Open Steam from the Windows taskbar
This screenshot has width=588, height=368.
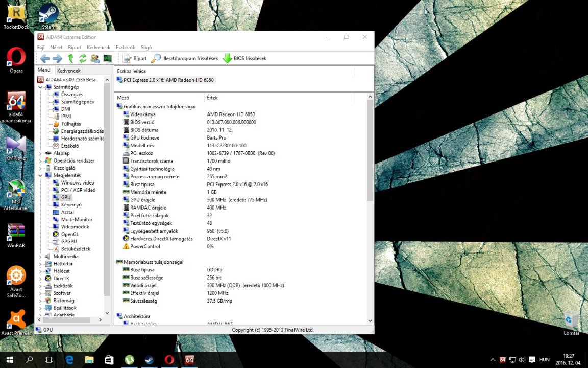pos(149,360)
